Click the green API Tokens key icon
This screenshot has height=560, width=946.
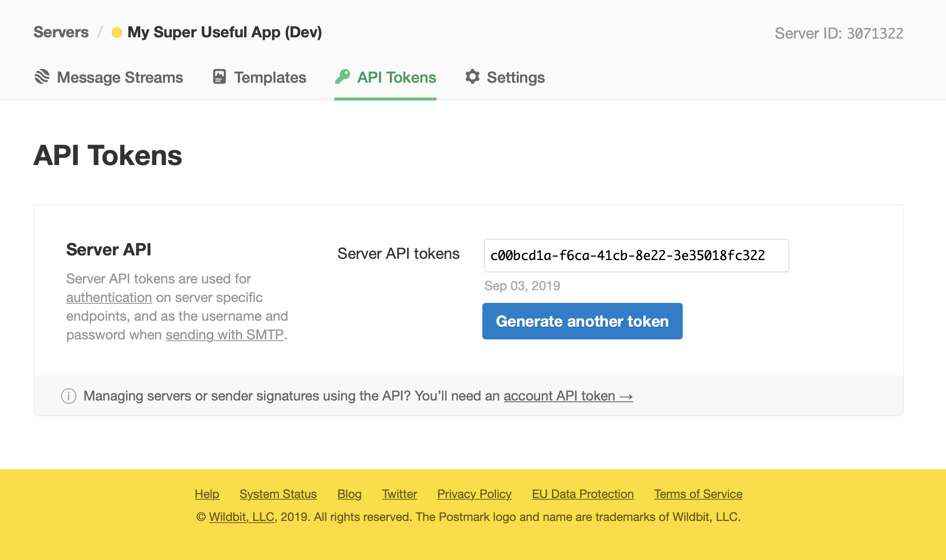[343, 77]
